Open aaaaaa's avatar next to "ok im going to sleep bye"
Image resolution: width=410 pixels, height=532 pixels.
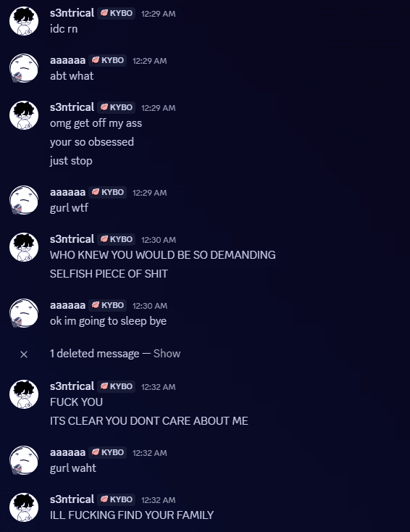(24, 313)
